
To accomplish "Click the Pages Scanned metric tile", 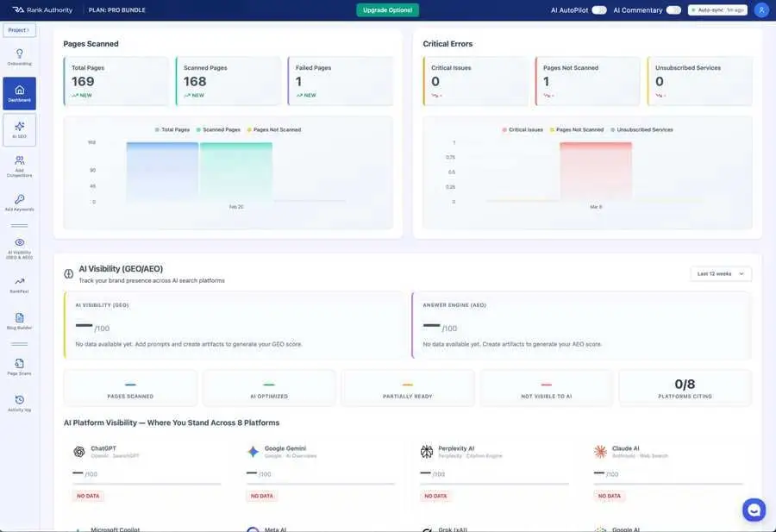I will click(x=130, y=389).
